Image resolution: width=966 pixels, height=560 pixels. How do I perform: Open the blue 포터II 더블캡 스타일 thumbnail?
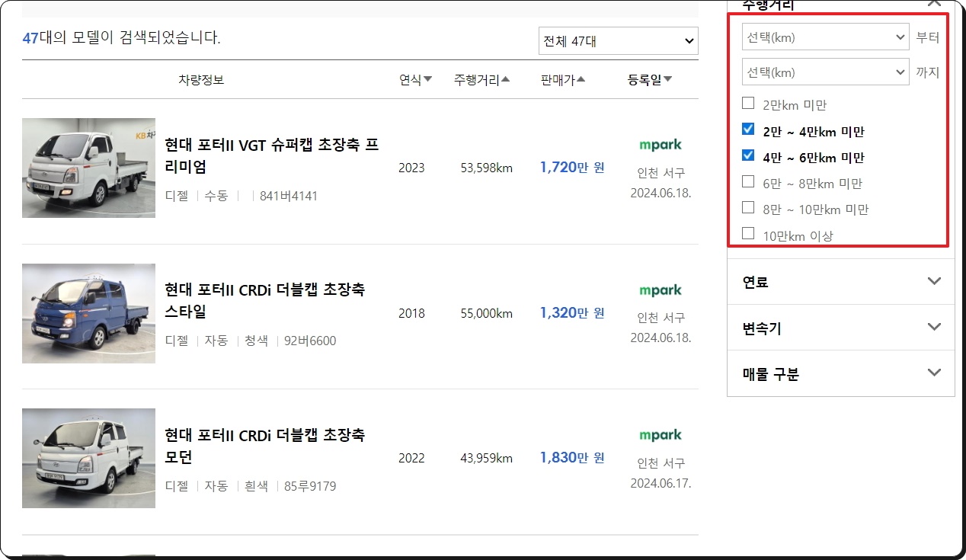coord(88,313)
